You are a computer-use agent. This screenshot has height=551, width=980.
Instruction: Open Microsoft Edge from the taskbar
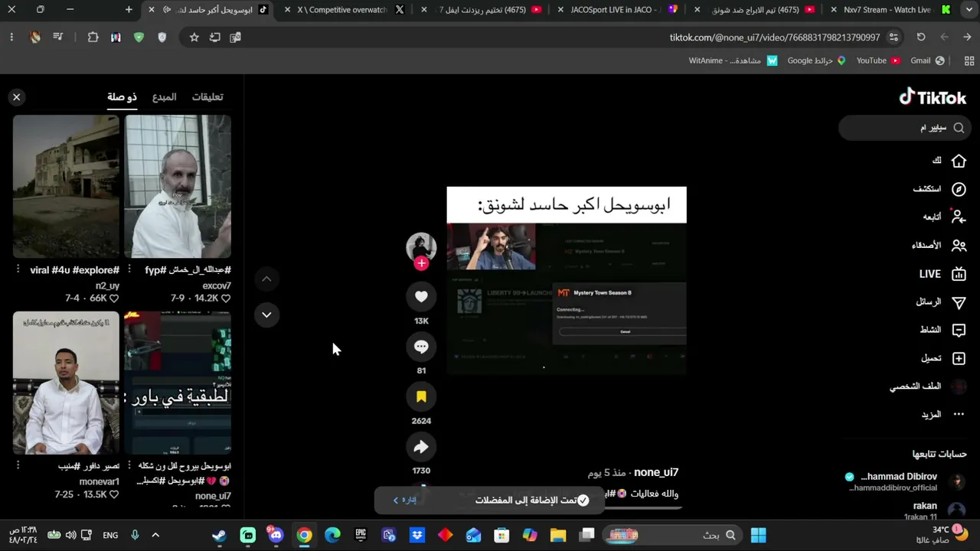332,535
